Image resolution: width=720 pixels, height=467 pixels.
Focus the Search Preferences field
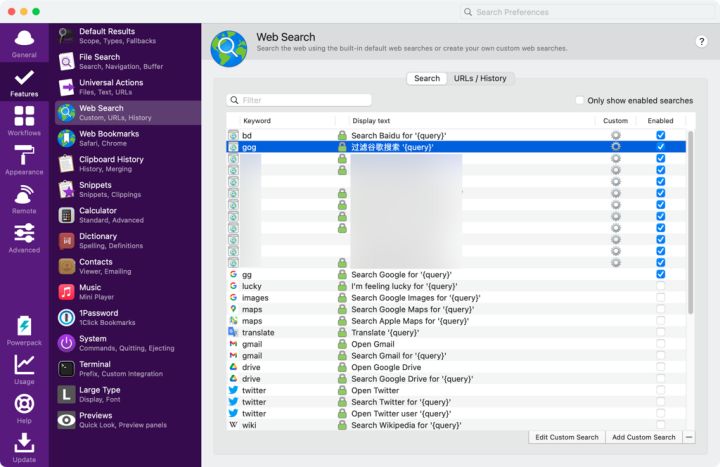coord(588,12)
